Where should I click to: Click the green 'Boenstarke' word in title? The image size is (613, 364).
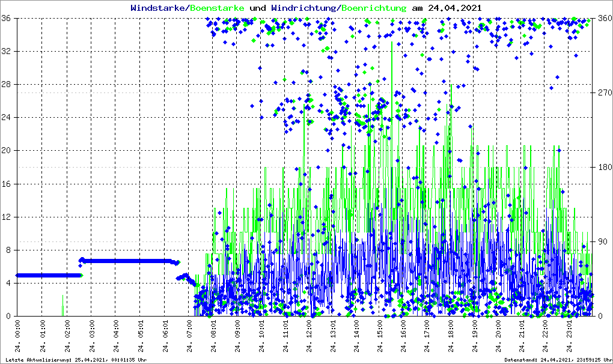click(217, 8)
